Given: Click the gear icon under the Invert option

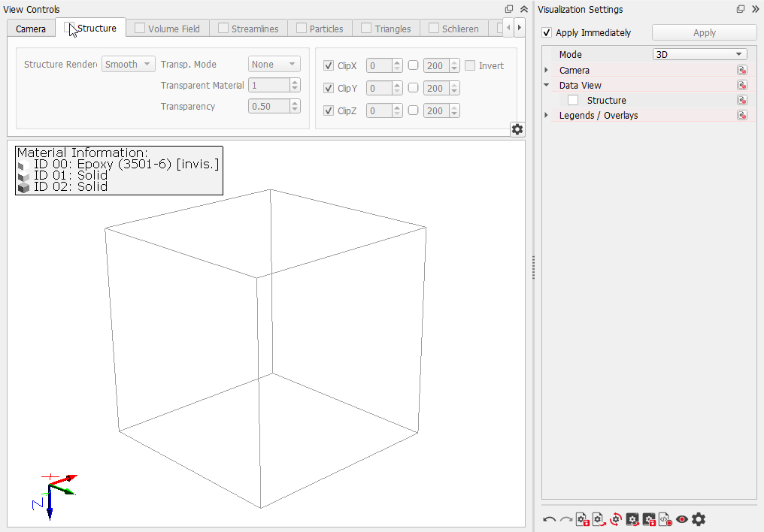Looking at the screenshot, I should coord(517,128).
